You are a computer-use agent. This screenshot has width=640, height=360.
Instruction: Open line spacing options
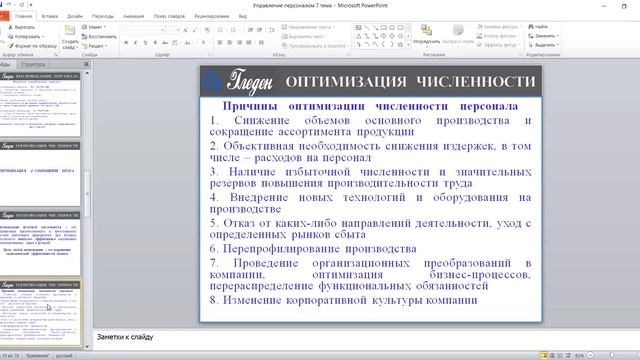(272, 30)
